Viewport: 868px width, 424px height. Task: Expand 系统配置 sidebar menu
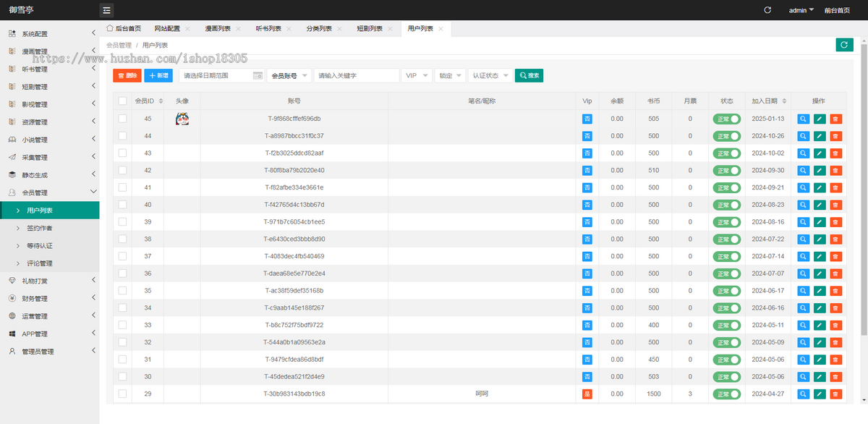point(49,33)
